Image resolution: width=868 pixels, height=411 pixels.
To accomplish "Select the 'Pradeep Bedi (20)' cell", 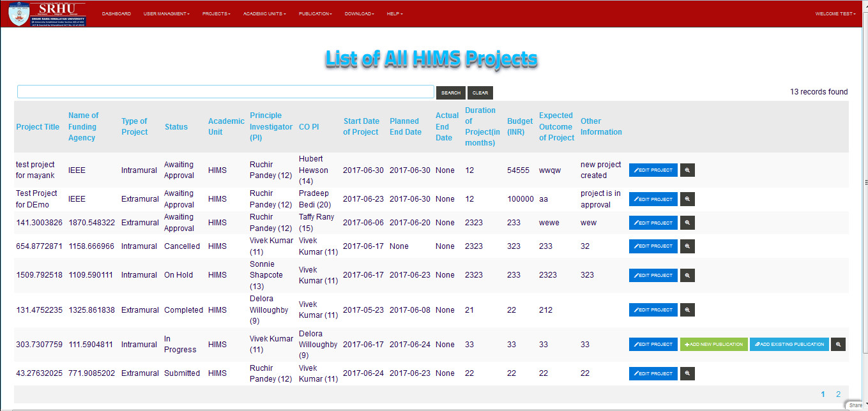I will coord(316,199).
